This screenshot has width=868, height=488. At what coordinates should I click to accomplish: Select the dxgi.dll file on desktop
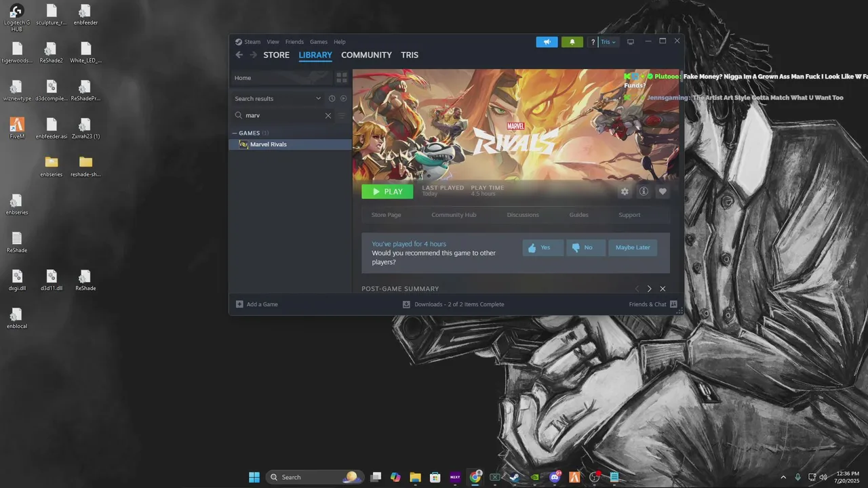coord(17,280)
